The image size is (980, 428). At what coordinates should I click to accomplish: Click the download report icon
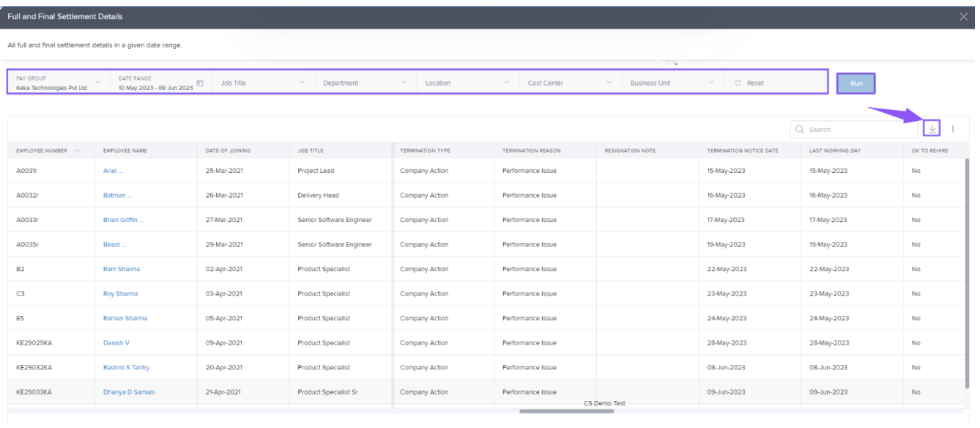coord(932,129)
